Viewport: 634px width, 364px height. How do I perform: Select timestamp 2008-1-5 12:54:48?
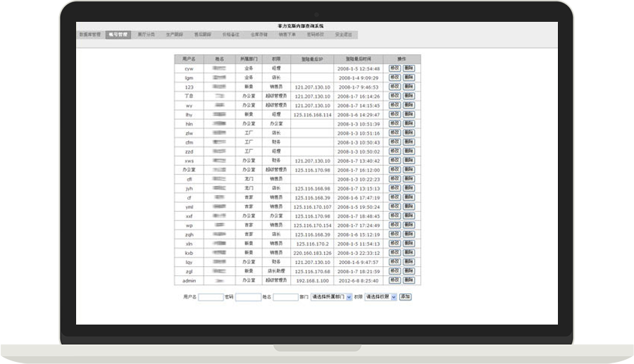coord(359,69)
